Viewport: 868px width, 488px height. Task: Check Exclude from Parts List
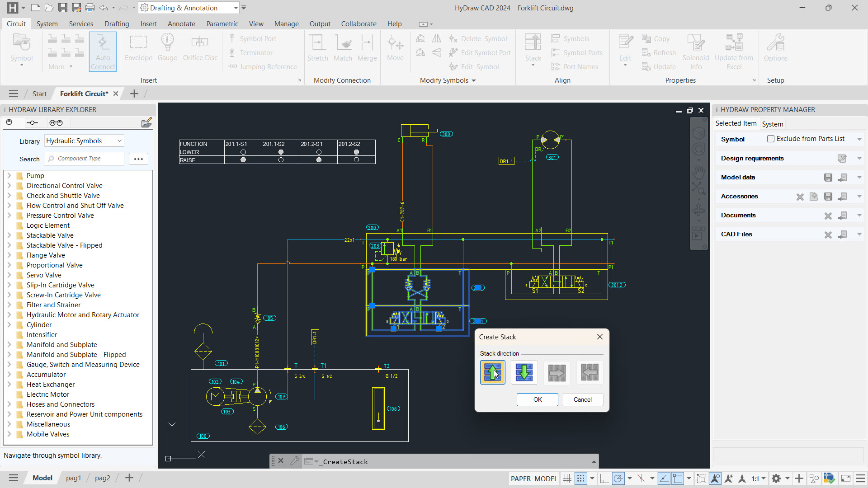tap(771, 139)
